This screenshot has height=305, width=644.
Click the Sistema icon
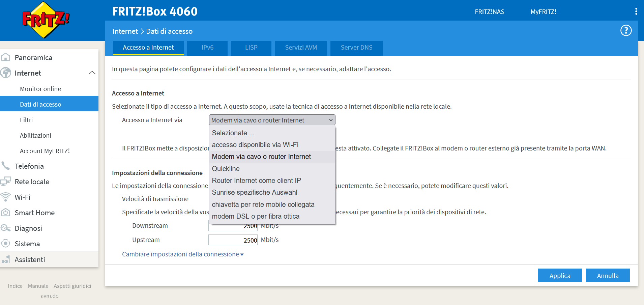5,244
